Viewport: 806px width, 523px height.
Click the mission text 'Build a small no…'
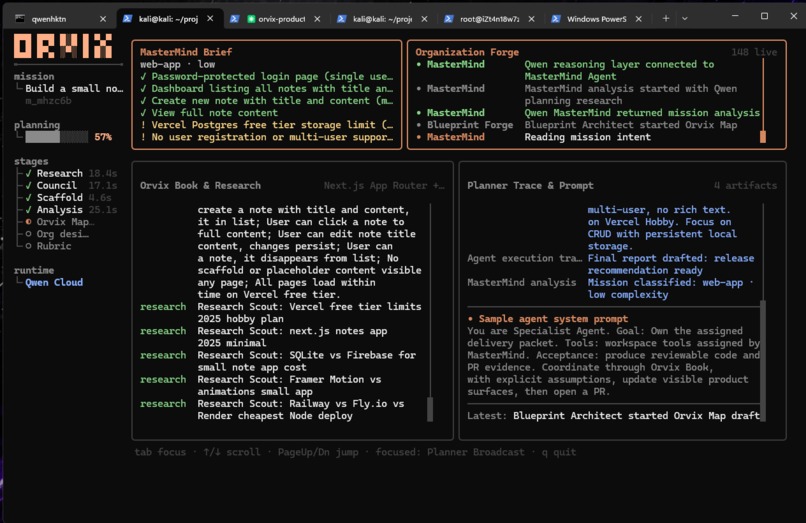[x=74, y=88]
